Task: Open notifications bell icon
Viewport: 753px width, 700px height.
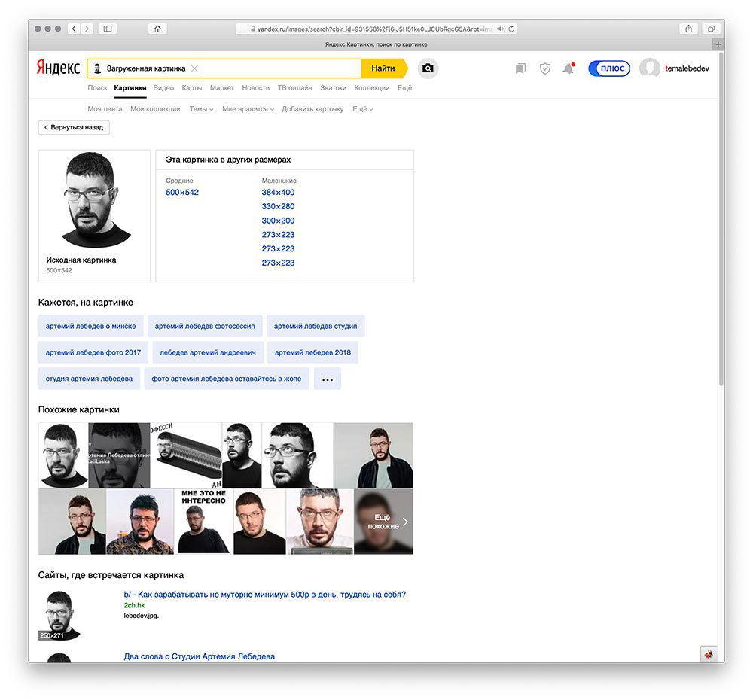Action: coord(569,68)
